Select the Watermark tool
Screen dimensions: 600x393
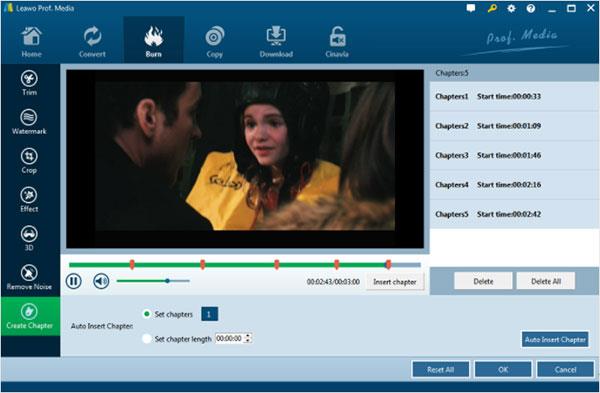pos(29,122)
